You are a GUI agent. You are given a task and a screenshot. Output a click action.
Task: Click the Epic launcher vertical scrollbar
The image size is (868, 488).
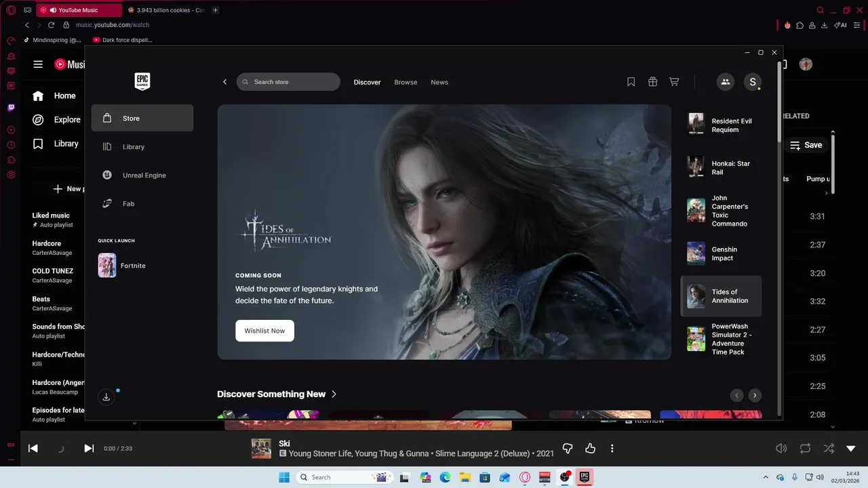pyautogui.click(x=779, y=102)
